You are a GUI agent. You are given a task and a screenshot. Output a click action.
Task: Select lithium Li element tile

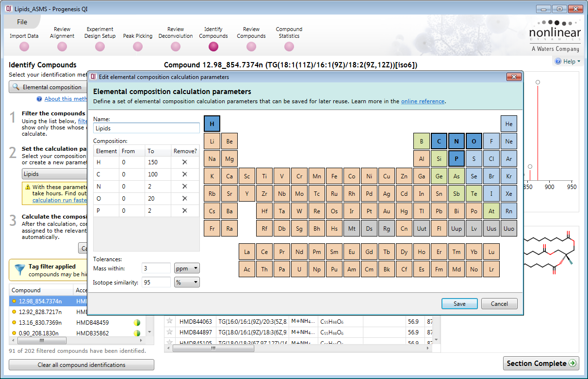(x=212, y=142)
